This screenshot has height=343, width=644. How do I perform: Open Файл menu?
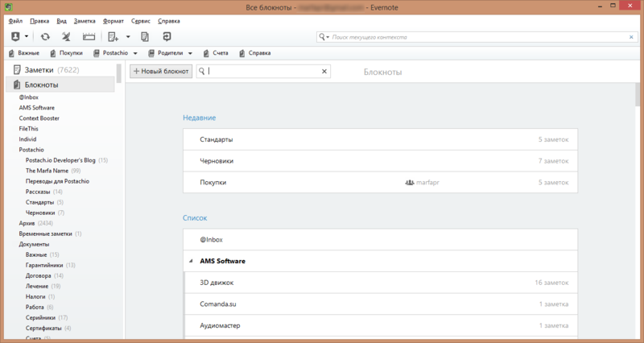pyautogui.click(x=15, y=21)
